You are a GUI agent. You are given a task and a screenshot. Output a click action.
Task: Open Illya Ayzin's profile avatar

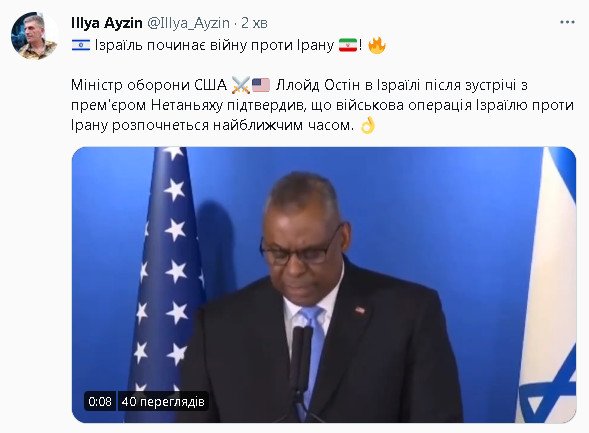(x=34, y=36)
